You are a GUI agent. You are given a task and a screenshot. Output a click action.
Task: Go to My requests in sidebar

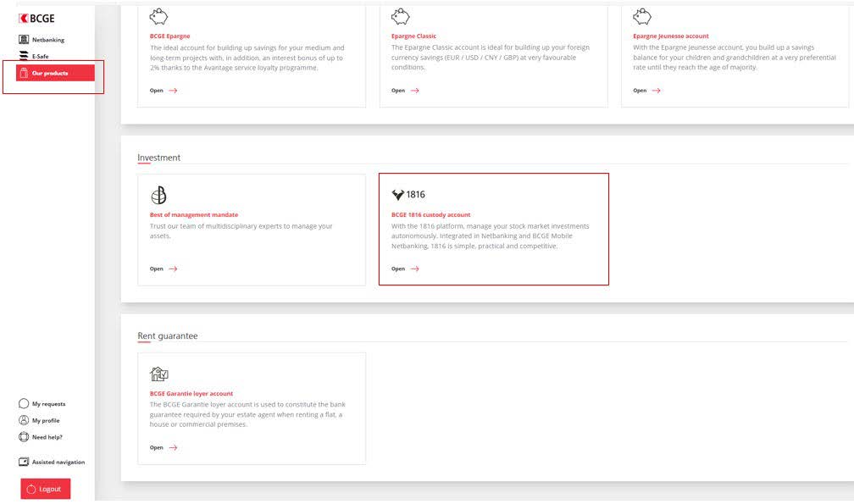[48, 404]
